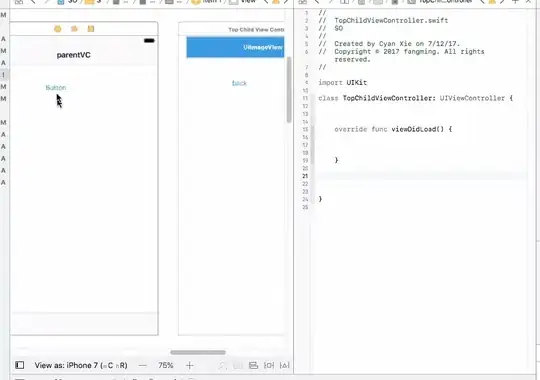540x380 pixels.
Task: Open TopChildViewController file in assistant jump bar
Action: 440,2
